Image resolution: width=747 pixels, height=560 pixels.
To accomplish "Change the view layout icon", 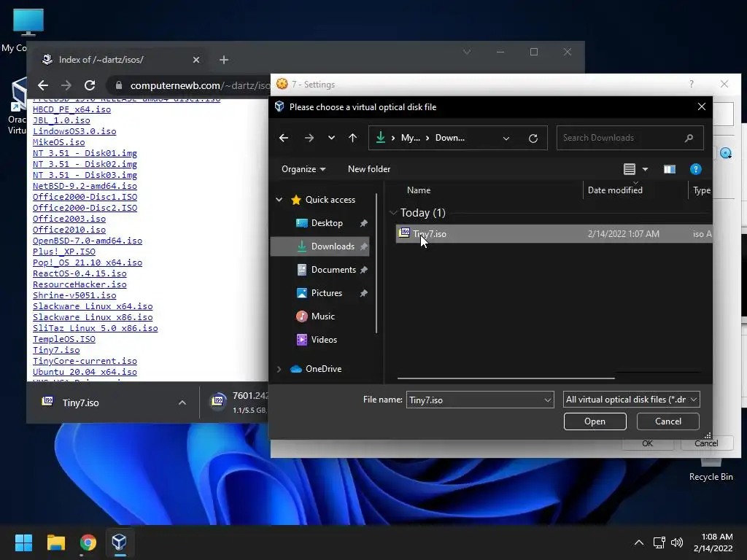I will tap(630, 169).
